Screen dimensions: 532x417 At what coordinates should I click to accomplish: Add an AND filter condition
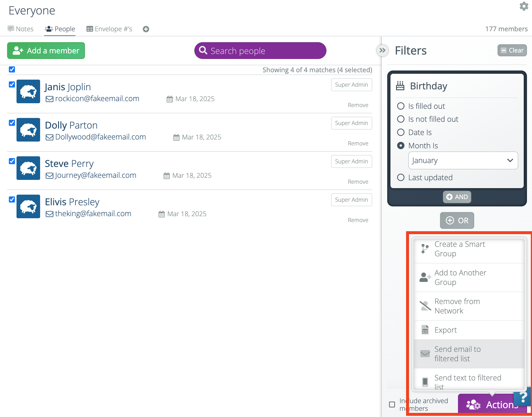tap(457, 197)
